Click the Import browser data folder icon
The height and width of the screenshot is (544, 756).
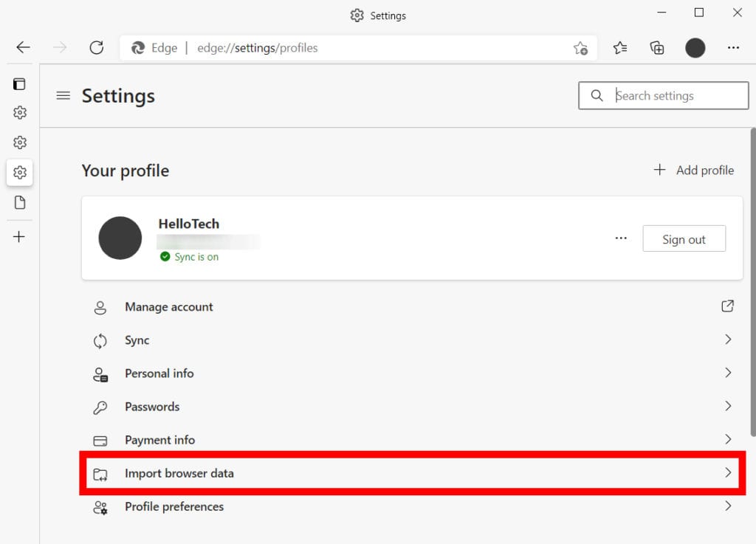(x=100, y=475)
